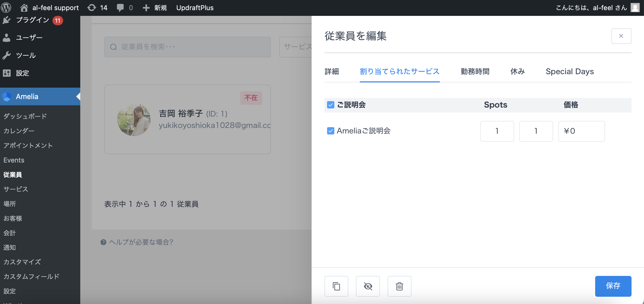Hide employee using crossed-eye icon

coord(368,286)
